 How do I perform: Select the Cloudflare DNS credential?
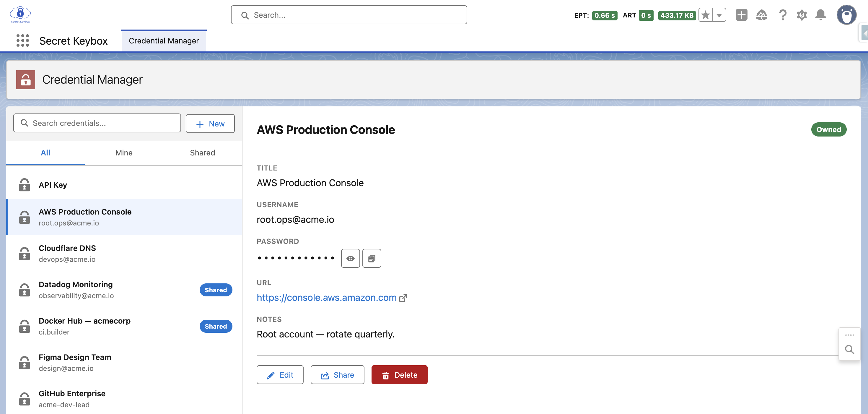pos(124,253)
